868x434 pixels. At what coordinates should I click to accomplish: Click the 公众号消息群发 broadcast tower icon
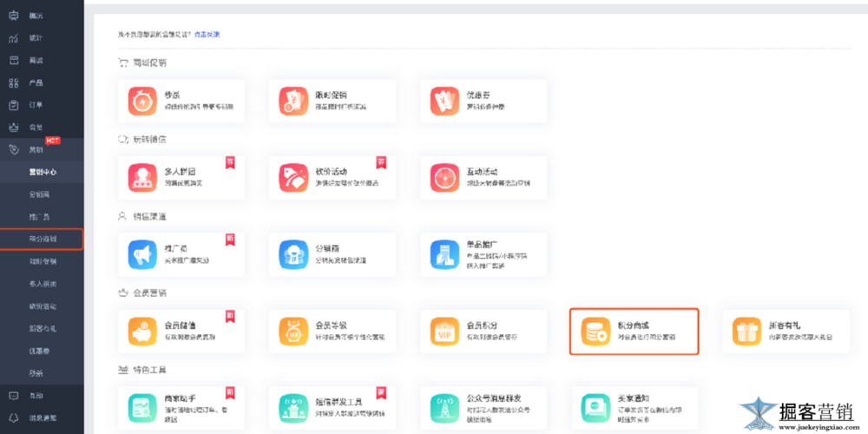pyautogui.click(x=444, y=407)
